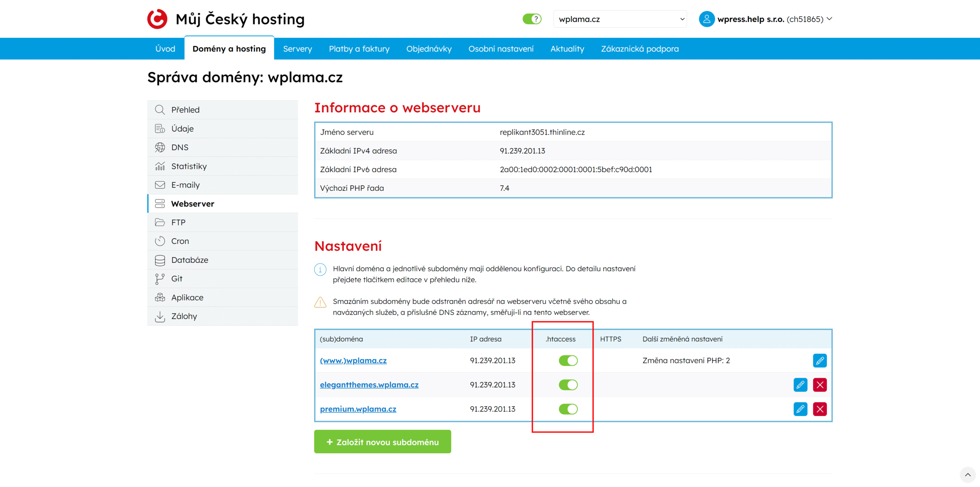Viewport: 980px width, 487px height.
Task: Open Platby a faktury tab
Action: click(359, 49)
